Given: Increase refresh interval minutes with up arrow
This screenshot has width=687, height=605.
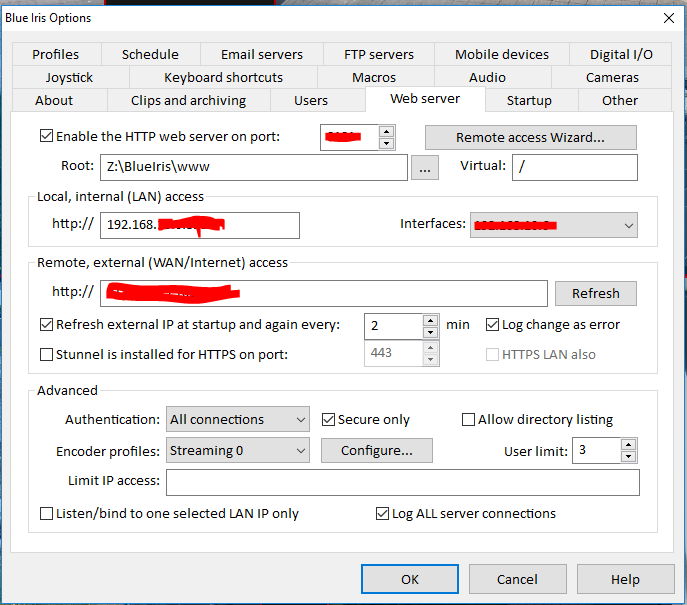Looking at the screenshot, I should click(x=430, y=320).
